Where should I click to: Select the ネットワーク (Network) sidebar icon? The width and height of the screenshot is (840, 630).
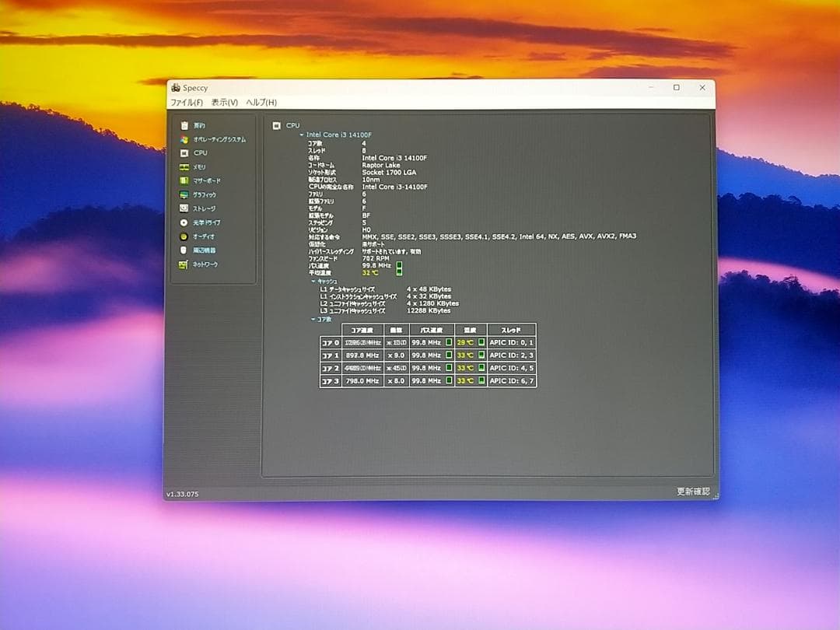click(184, 264)
